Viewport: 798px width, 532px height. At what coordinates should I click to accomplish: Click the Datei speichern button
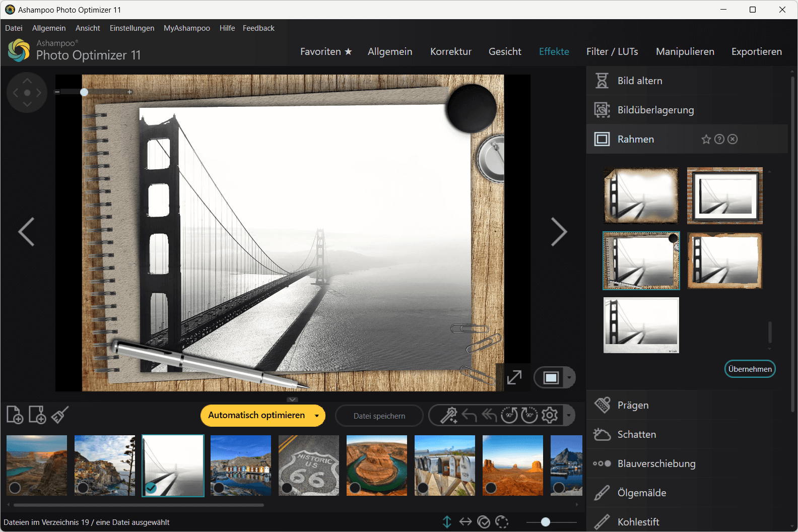pyautogui.click(x=379, y=416)
